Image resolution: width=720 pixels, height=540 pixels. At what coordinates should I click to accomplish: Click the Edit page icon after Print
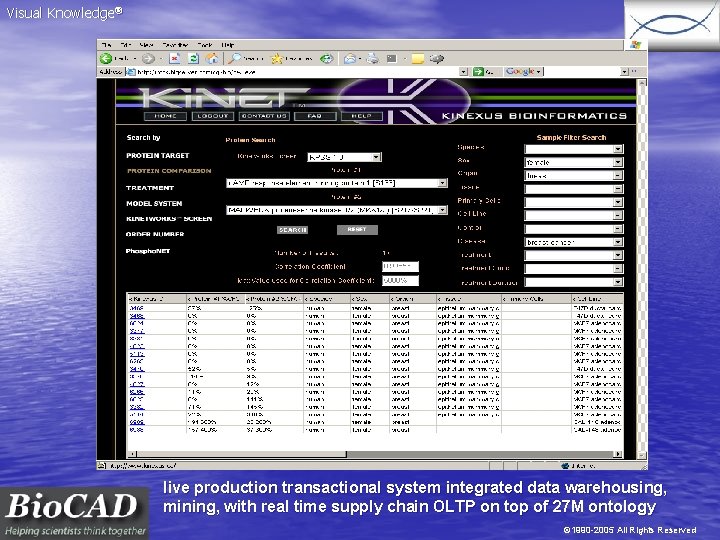point(392,58)
